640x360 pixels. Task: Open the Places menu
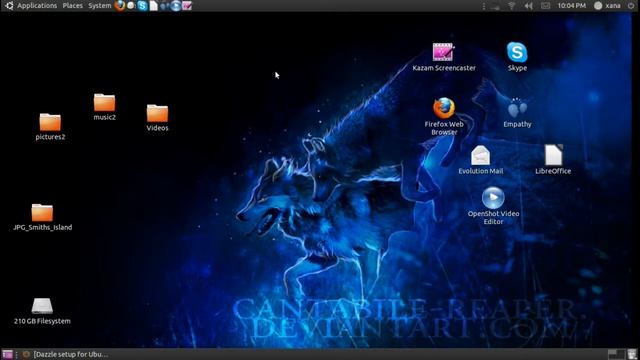click(x=72, y=6)
